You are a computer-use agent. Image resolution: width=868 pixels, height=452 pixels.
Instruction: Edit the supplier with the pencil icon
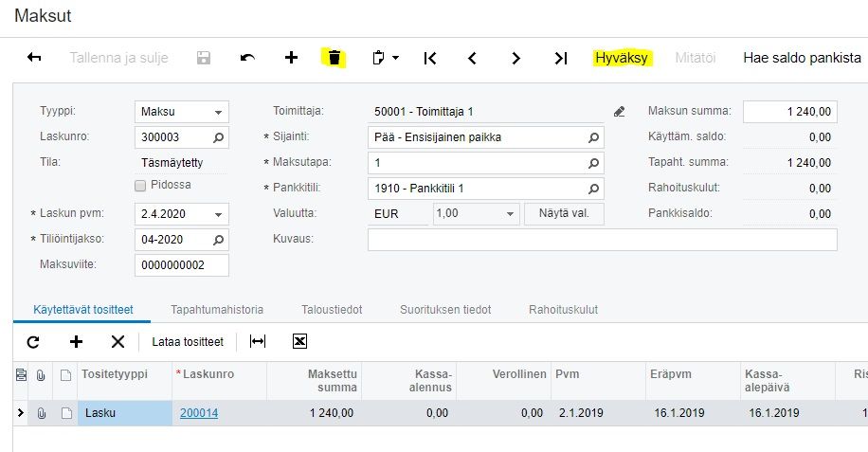coord(620,112)
